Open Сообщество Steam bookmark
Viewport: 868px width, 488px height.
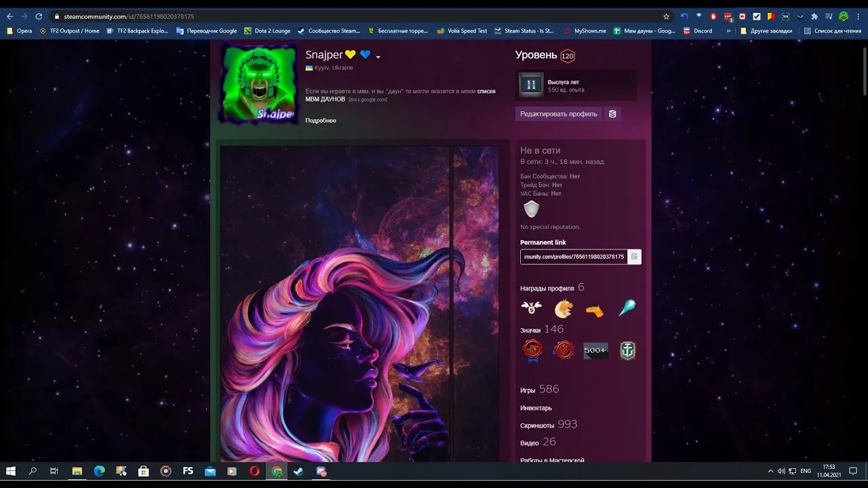329,30
